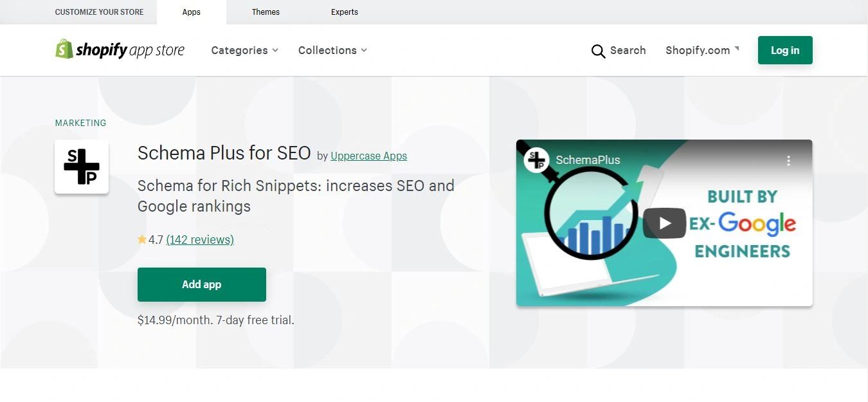
Task: Click the yellow rating star
Action: pos(142,239)
